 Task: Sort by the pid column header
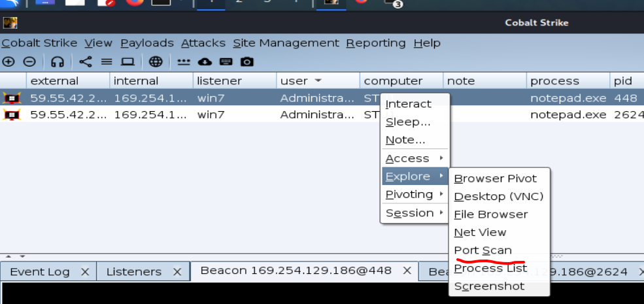(x=627, y=81)
